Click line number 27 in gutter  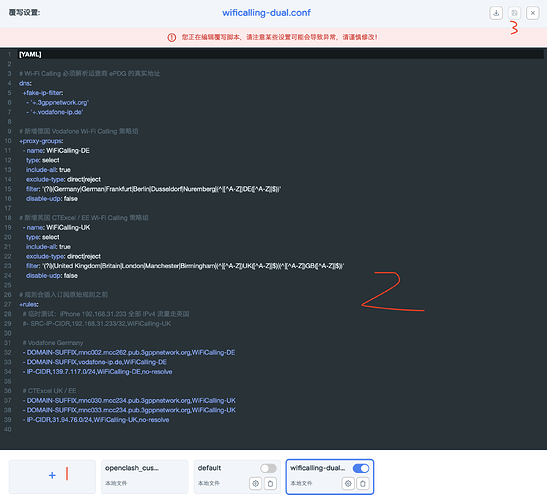tap(8, 304)
